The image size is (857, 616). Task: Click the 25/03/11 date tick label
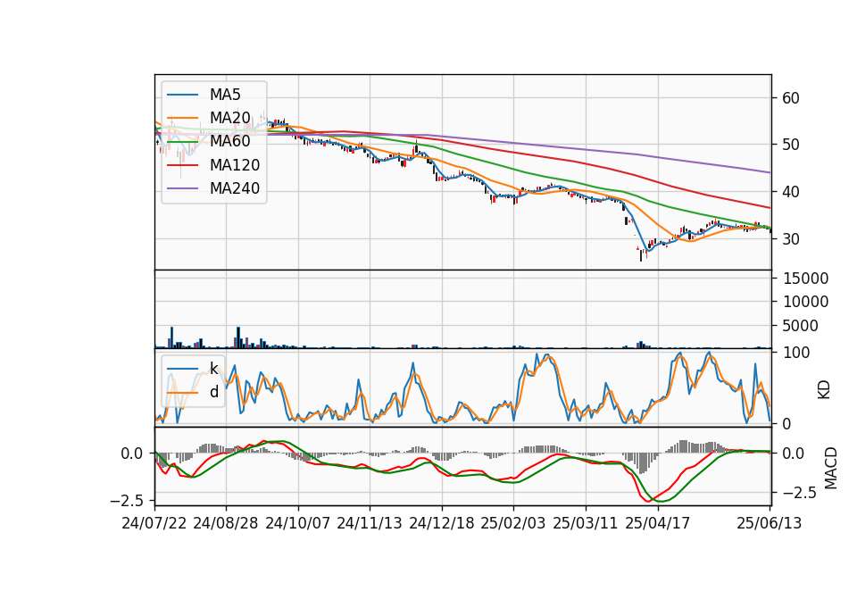coord(586,523)
